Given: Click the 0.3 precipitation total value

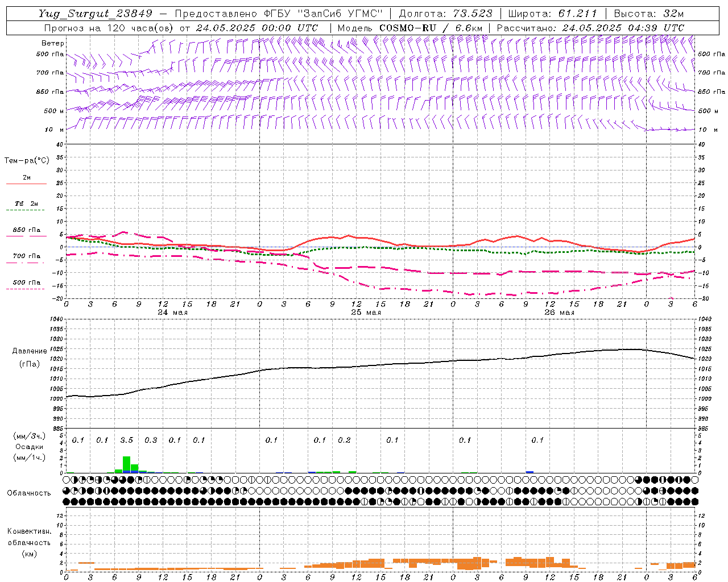Looking at the screenshot, I should (x=151, y=440).
